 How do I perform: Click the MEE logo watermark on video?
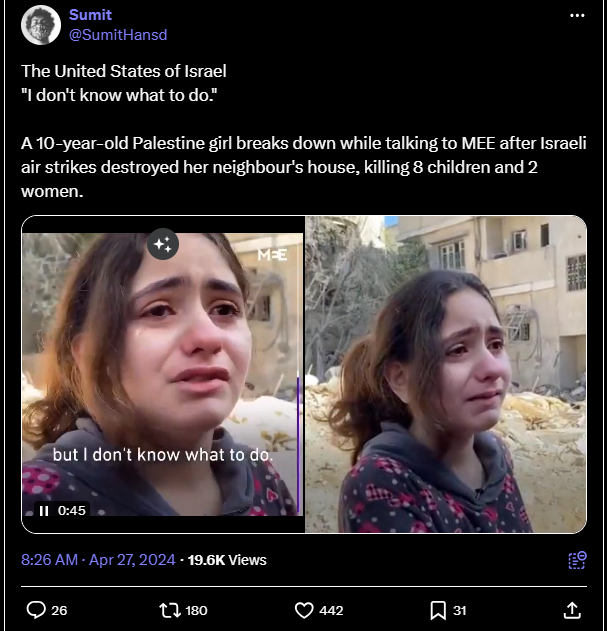(x=272, y=255)
